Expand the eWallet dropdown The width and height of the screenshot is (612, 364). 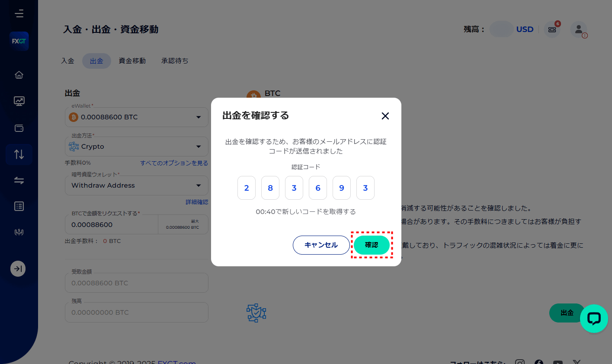click(x=199, y=117)
